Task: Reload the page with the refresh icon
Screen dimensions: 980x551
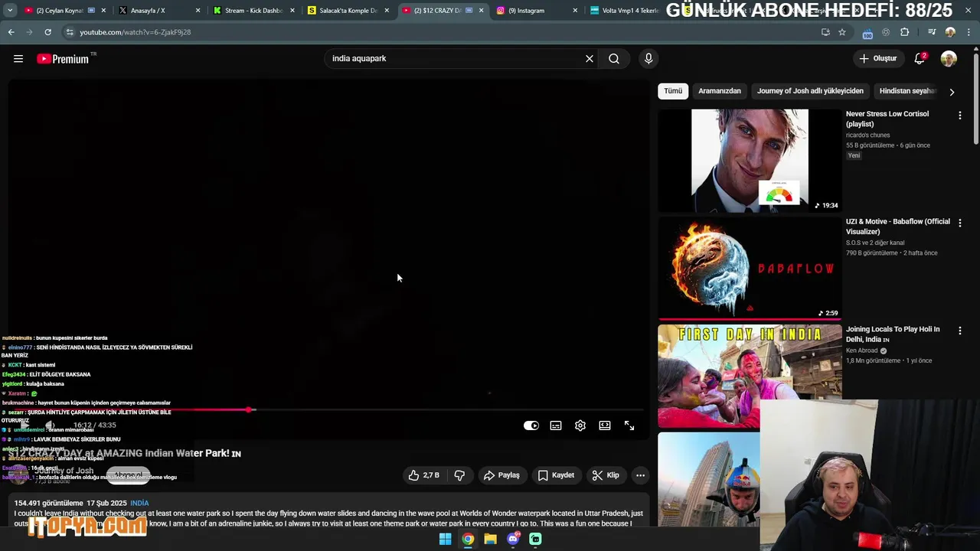Action: click(x=47, y=32)
